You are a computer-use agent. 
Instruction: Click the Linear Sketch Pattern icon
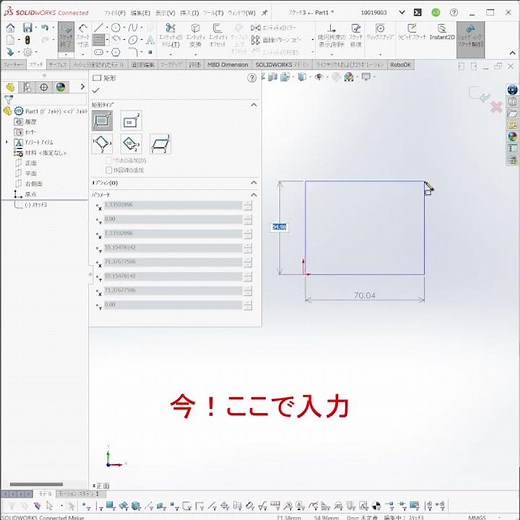[x=256, y=40]
